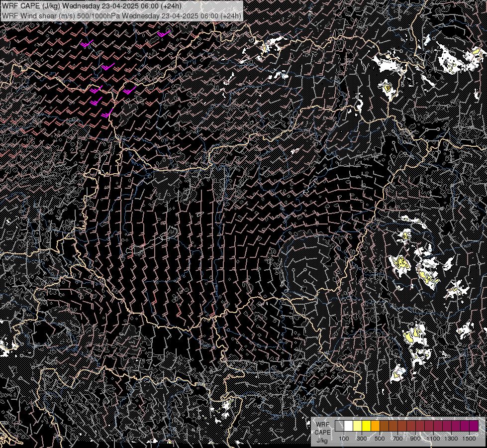Click the white legend swatch at 100
The image size is (487, 448).
tap(349, 426)
